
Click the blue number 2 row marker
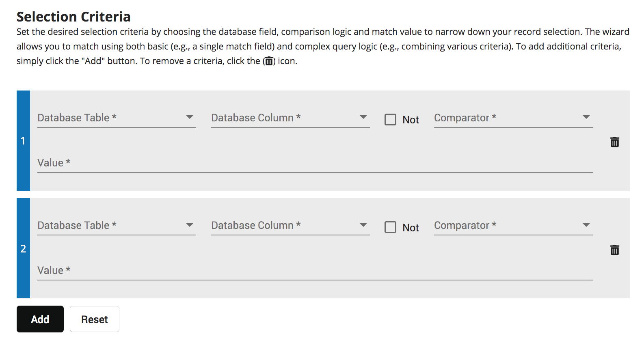[23, 248]
